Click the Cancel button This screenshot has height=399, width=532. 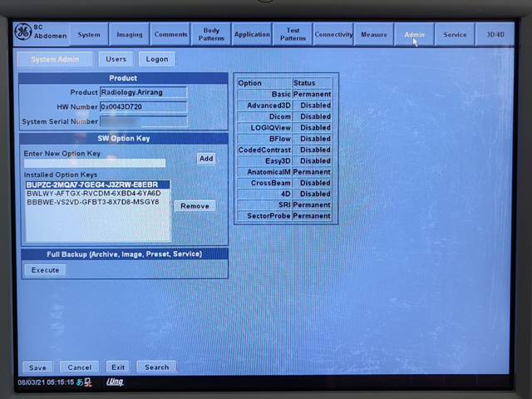coord(80,367)
